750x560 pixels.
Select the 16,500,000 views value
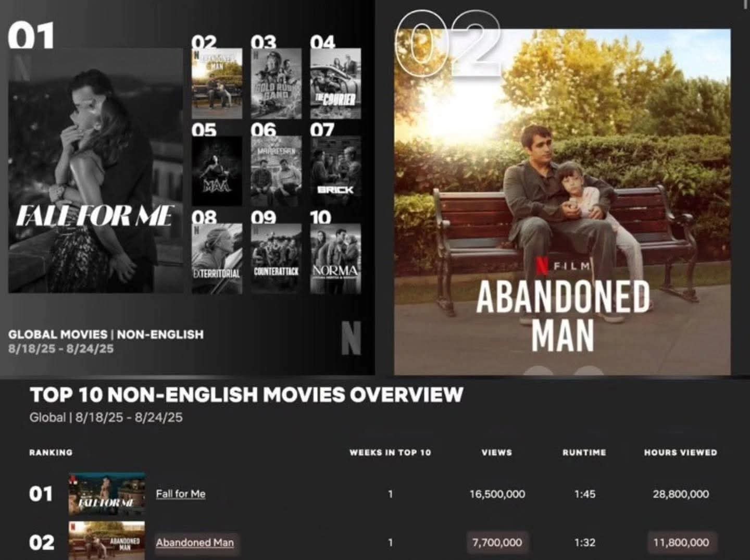pos(497,494)
